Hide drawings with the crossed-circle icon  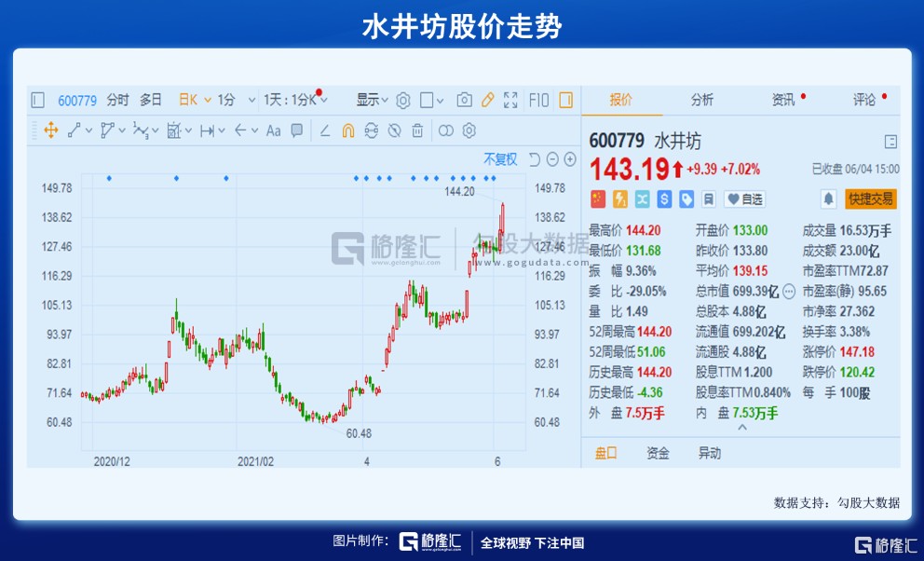click(394, 130)
